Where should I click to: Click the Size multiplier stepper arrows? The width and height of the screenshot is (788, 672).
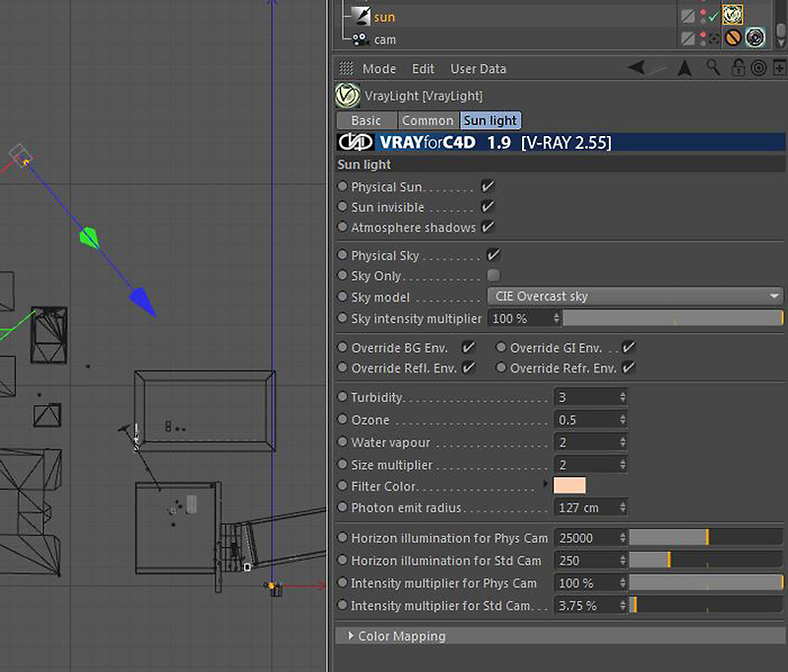[623, 464]
